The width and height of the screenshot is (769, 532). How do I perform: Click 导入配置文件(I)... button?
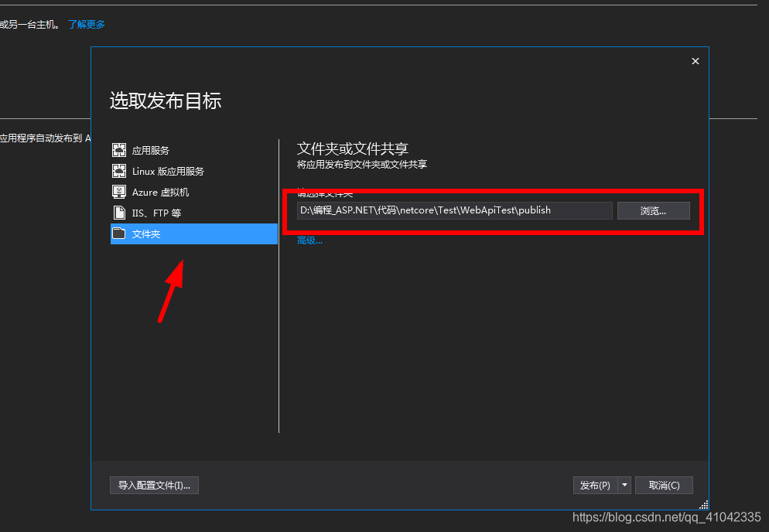click(154, 485)
